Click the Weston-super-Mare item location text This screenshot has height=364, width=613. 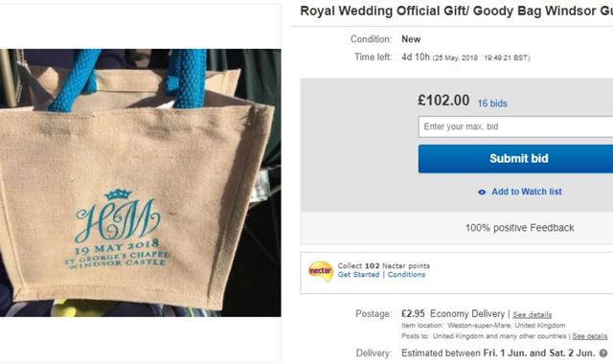pyautogui.click(x=507, y=325)
